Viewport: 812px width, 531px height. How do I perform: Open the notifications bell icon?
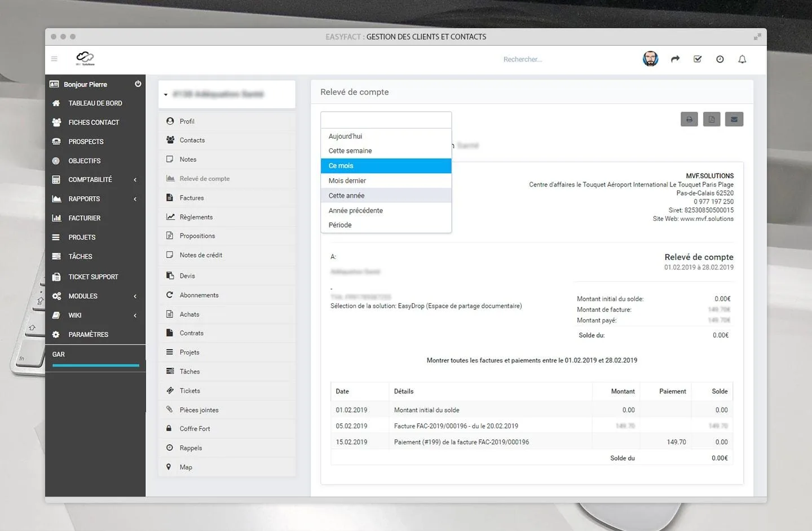click(x=742, y=59)
